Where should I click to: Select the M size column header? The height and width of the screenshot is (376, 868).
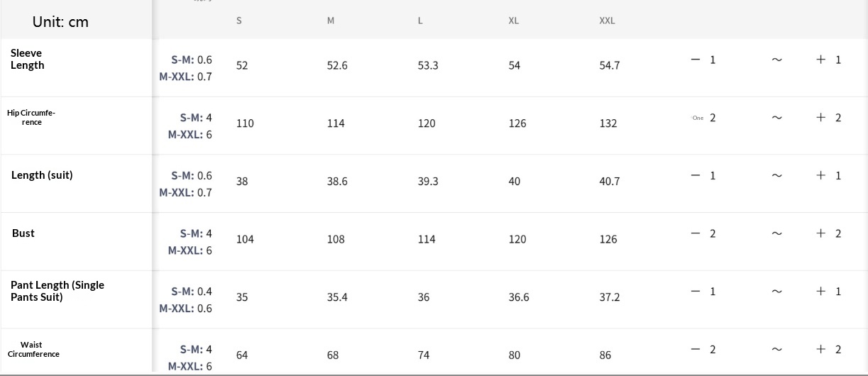pyautogui.click(x=331, y=21)
